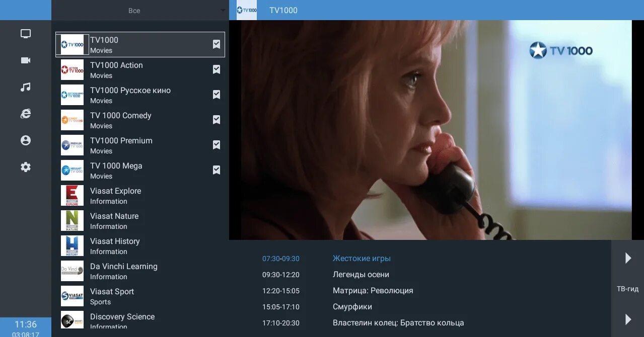Click the lower arrow beside program guide

[x=628, y=319]
